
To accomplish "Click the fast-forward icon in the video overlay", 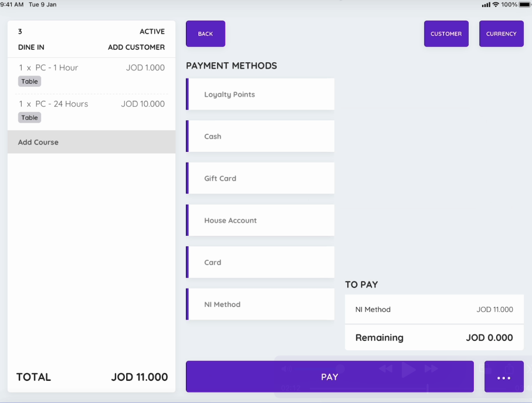I will tap(431, 369).
